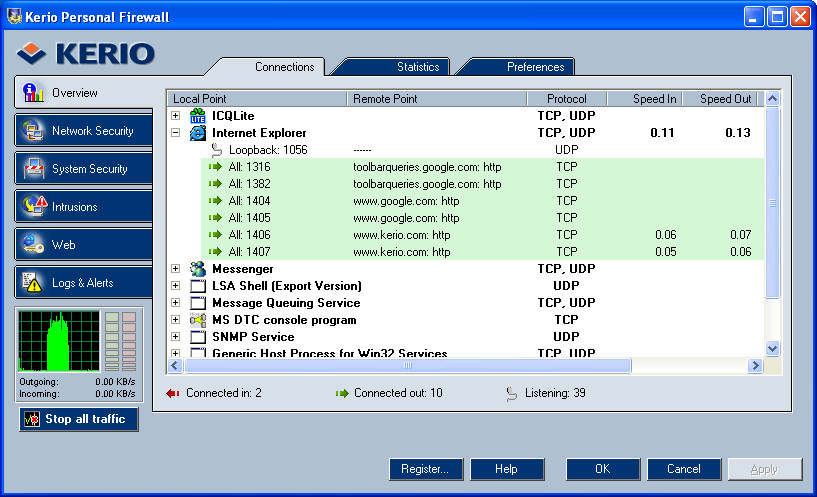
Task: Click the Logs & Alerts sidebar icon
Action: coord(34,283)
